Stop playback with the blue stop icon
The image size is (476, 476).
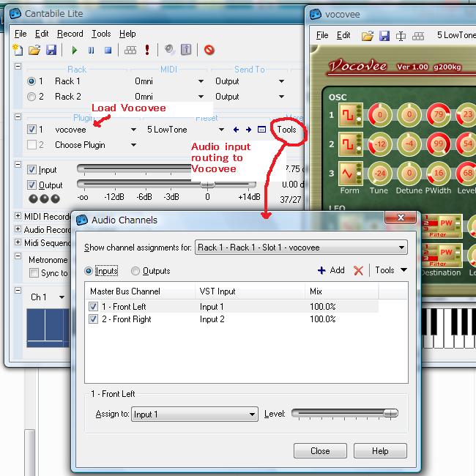[108, 50]
